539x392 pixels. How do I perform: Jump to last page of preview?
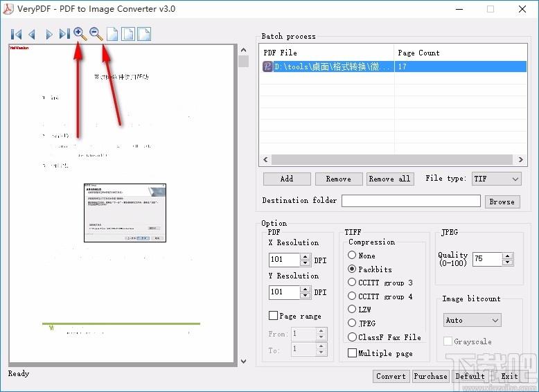64,34
